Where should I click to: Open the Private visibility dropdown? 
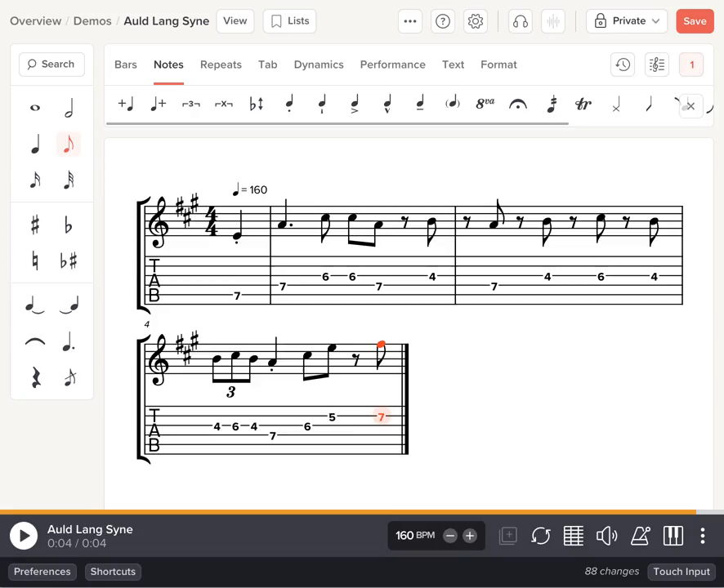click(626, 20)
